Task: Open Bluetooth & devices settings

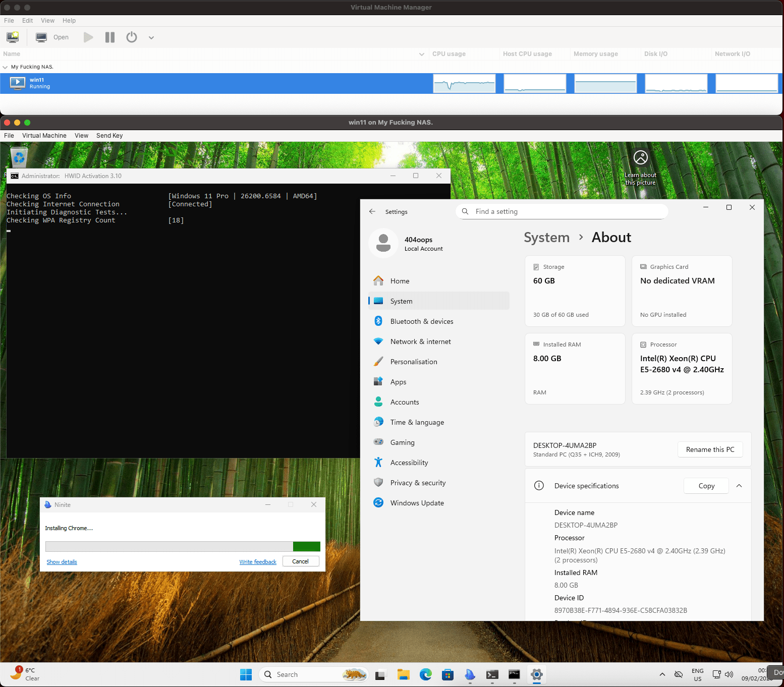Action: (x=439, y=321)
